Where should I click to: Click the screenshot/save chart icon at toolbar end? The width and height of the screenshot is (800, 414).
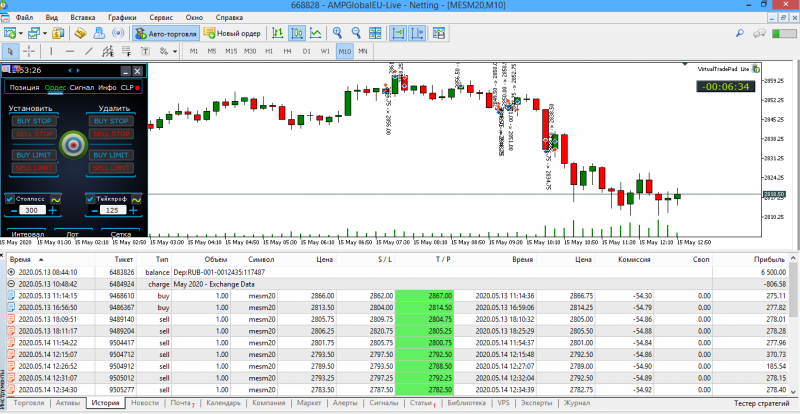point(439,33)
